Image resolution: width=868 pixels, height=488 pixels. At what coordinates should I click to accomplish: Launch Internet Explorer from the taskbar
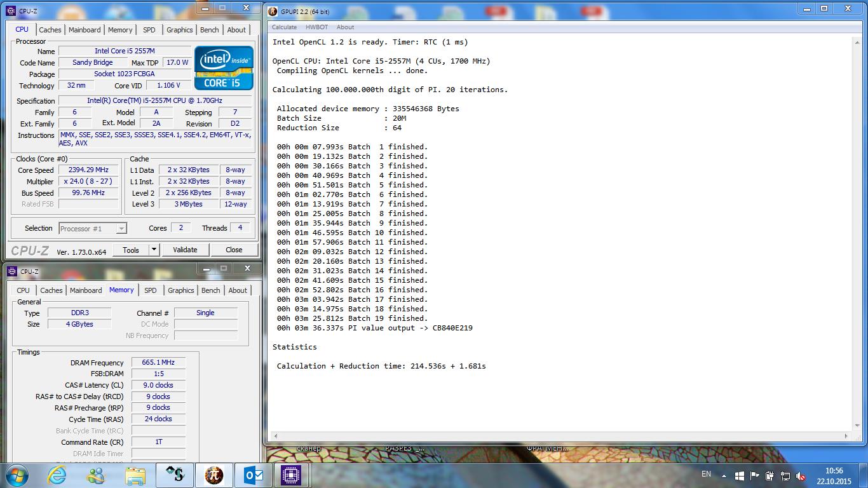pyautogui.click(x=57, y=475)
